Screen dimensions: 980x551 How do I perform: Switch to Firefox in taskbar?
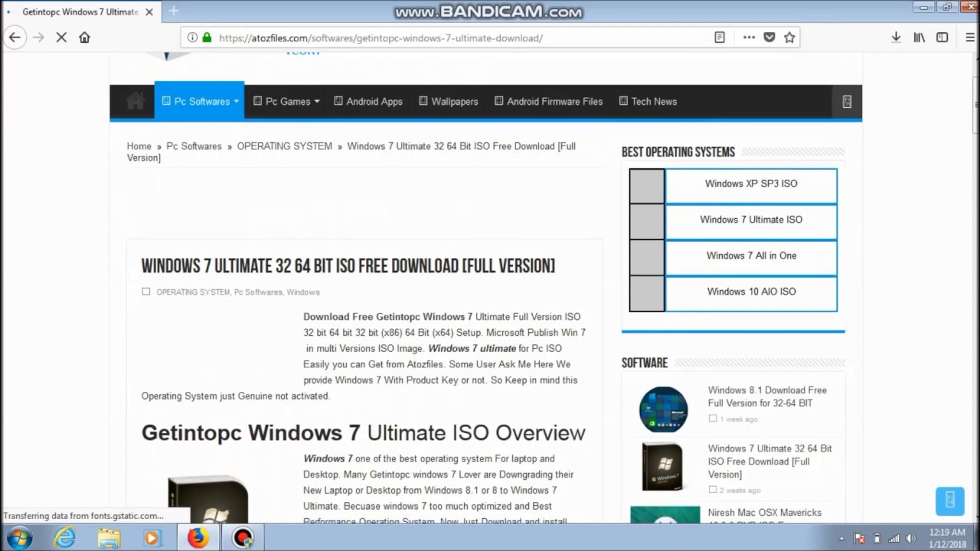click(198, 538)
